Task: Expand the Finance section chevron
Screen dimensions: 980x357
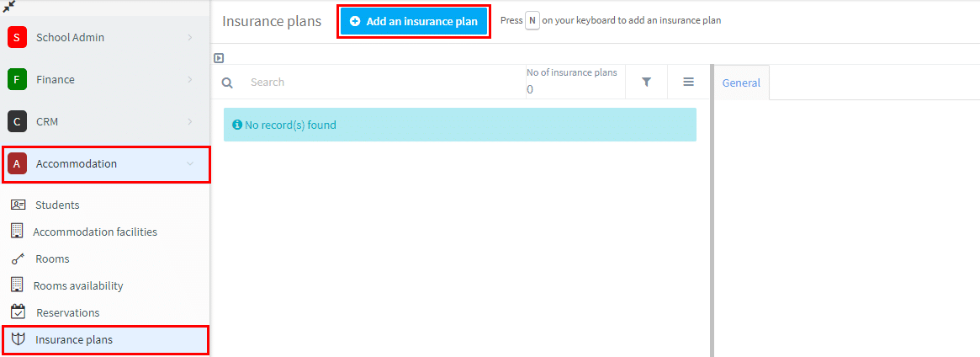Action: pyautogui.click(x=190, y=79)
